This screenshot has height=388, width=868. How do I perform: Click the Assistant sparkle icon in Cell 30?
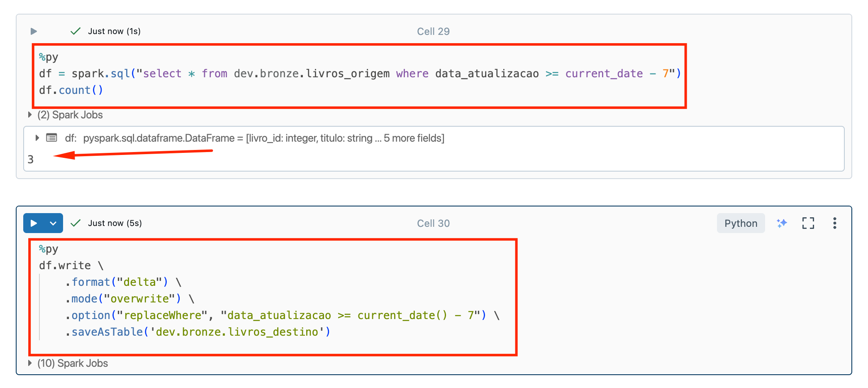tap(782, 223)
